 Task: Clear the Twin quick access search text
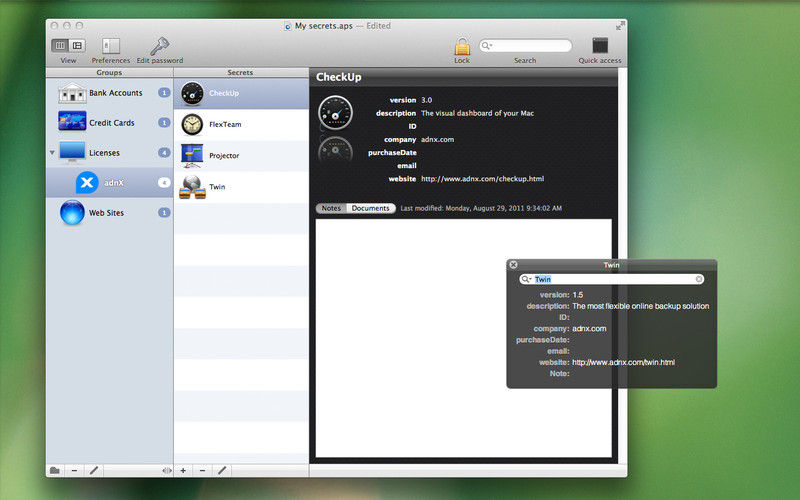point(699,279)
